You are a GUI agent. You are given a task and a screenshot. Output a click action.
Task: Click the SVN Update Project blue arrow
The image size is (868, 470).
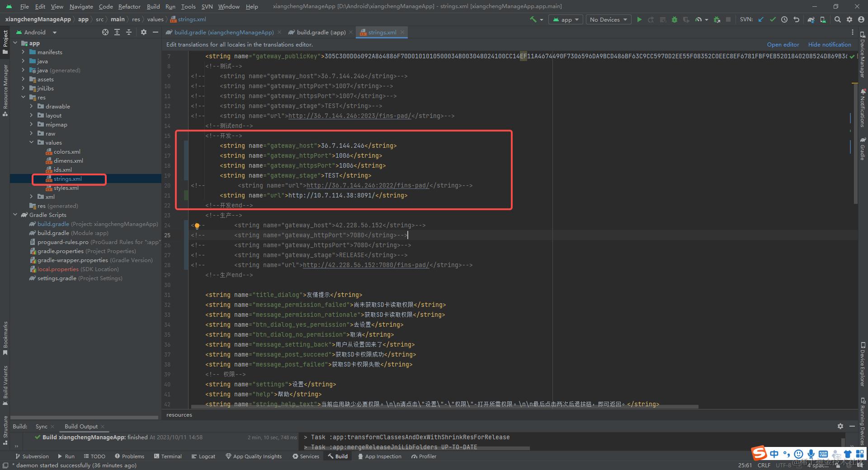point(761,19)
